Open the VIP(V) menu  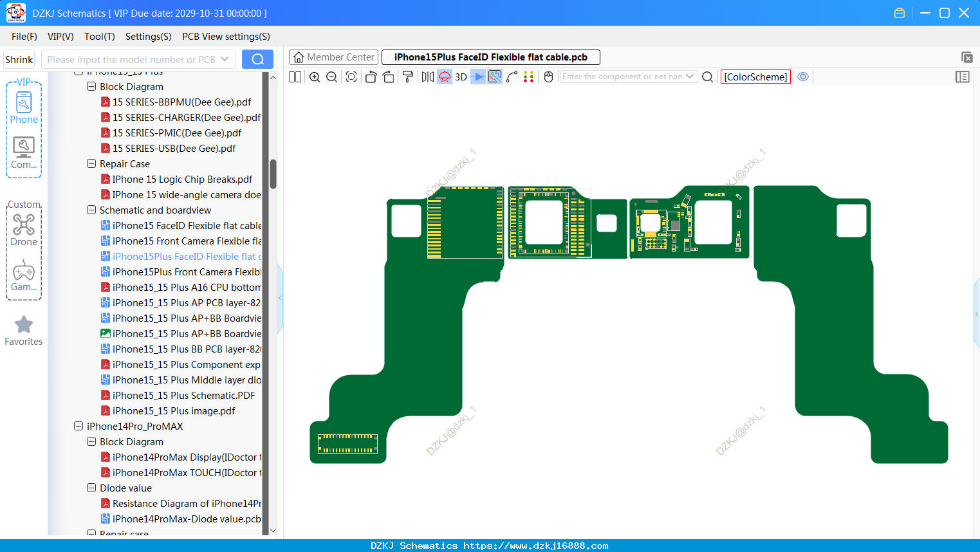(60, 37)
